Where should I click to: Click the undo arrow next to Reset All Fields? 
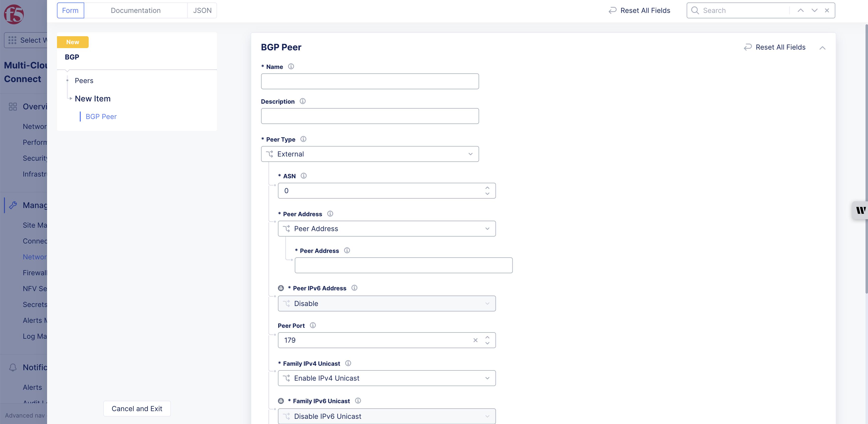612,10
